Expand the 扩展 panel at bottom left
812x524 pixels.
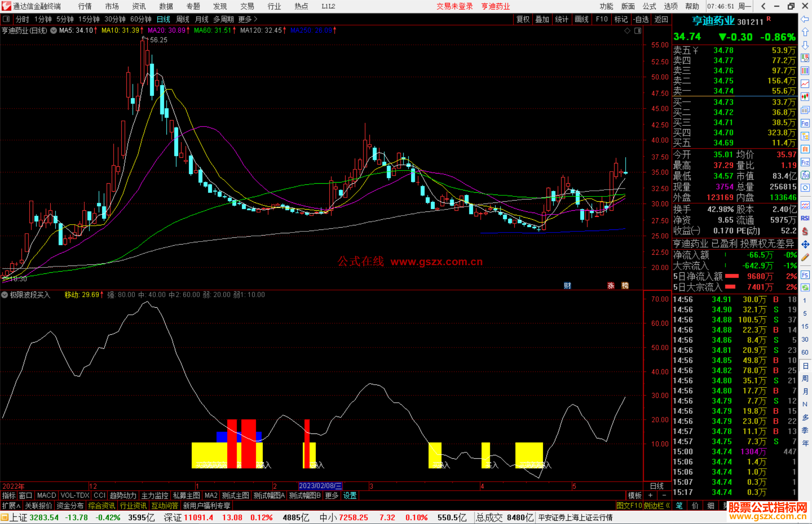point(11,506)
